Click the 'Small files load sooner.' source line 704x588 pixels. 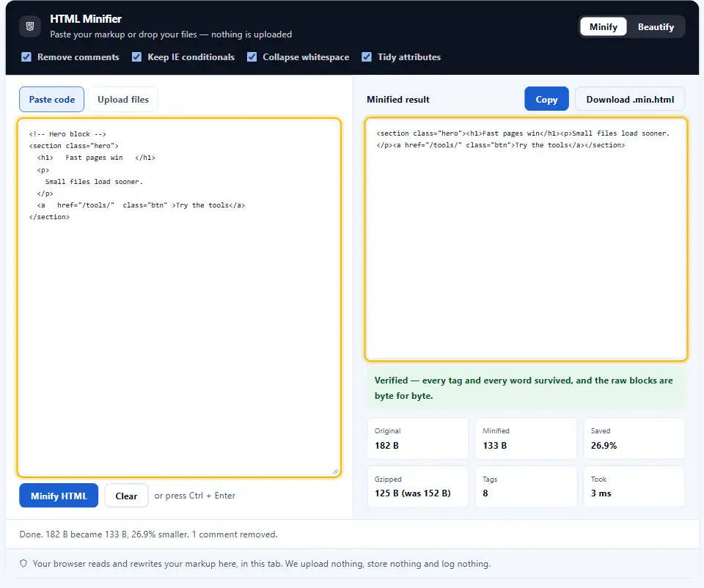click(94, 181)
